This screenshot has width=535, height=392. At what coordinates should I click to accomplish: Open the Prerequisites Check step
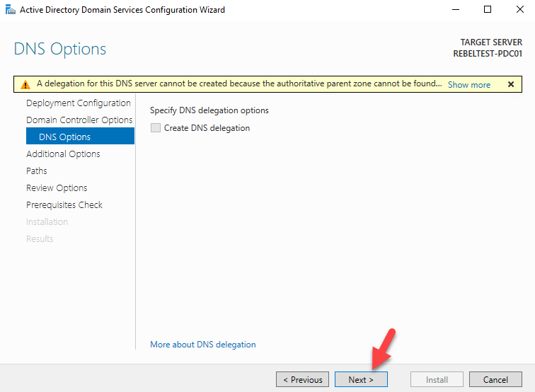click(64, 204)
